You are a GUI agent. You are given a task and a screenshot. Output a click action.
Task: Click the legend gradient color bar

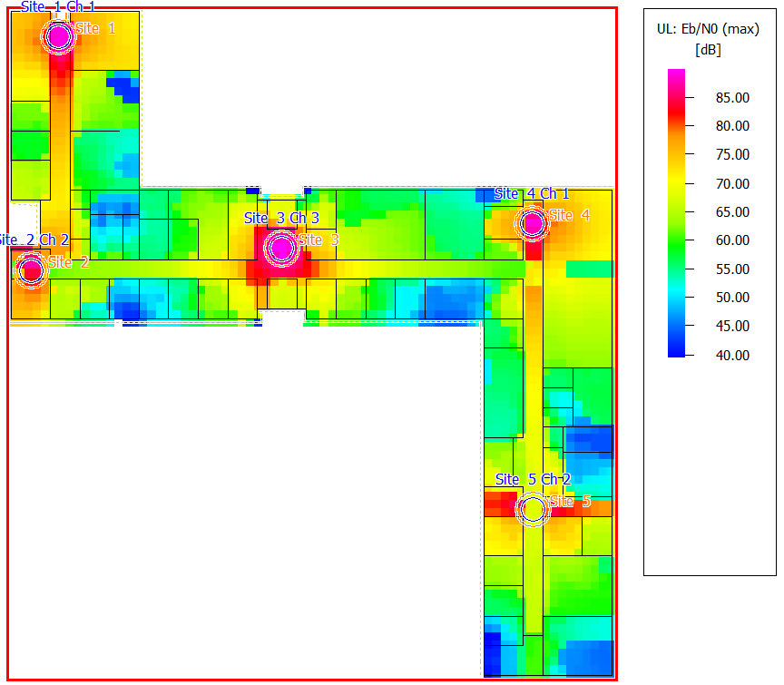[x=676, y=213]
